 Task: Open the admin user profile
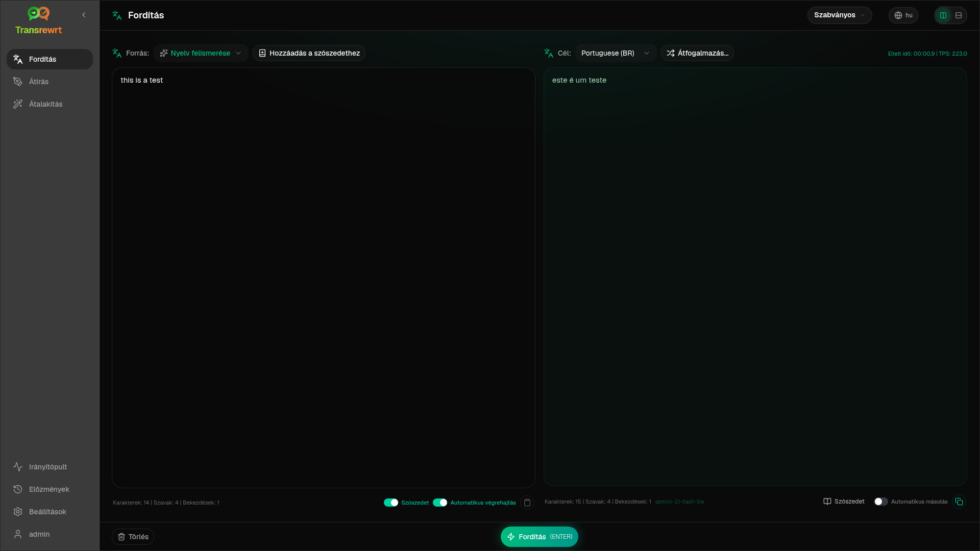pos(50,534)
